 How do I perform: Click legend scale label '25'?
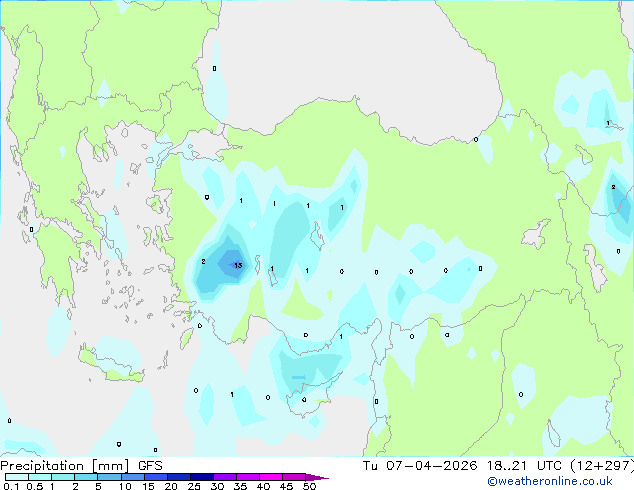194,486
